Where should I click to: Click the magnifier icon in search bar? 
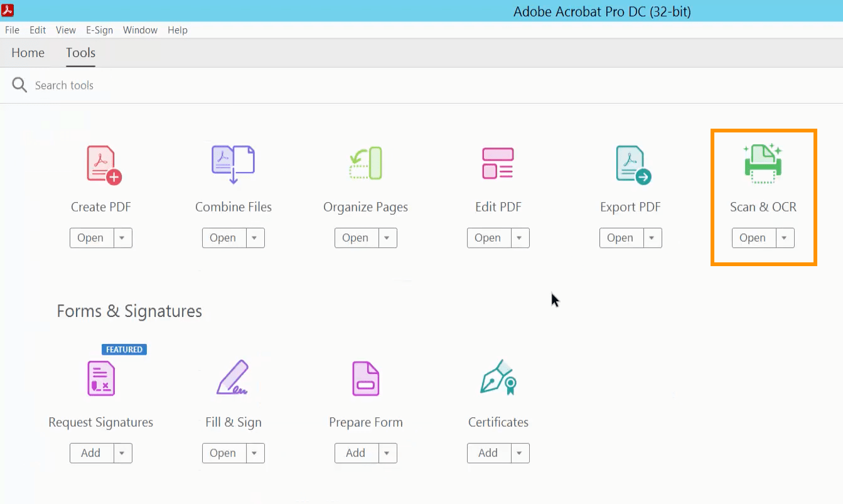19,85
